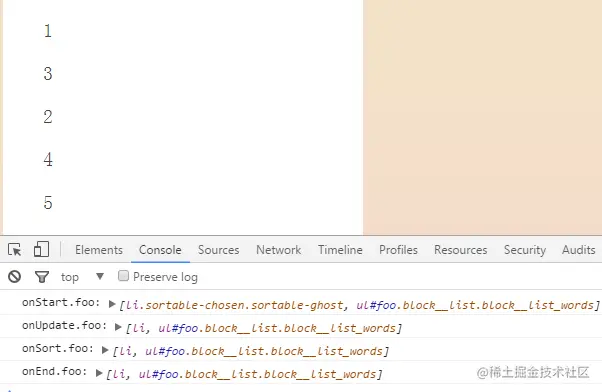Screen dimensions: 602x392
Task: Expand the onStart.foo logged array
Action: 112,304
